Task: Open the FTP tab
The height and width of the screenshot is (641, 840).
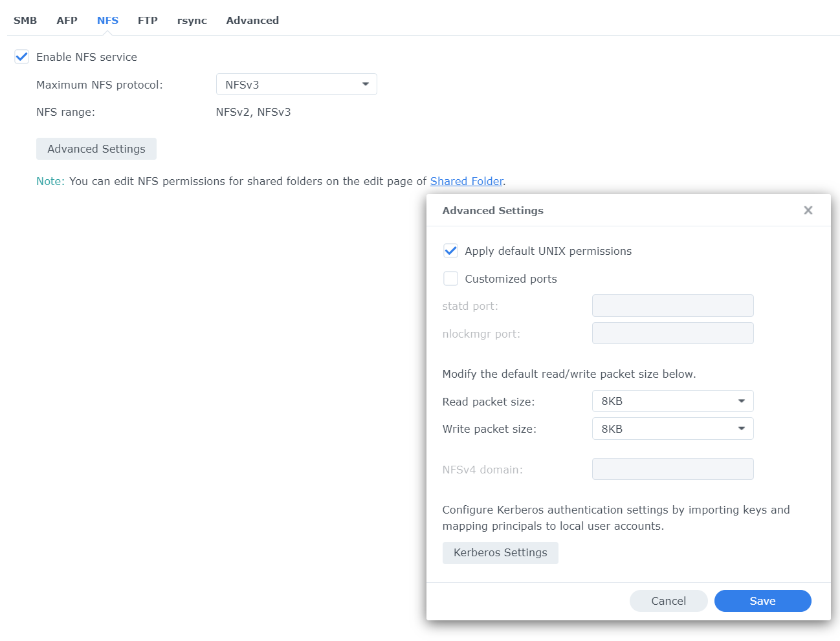Action: coord(148,21)
